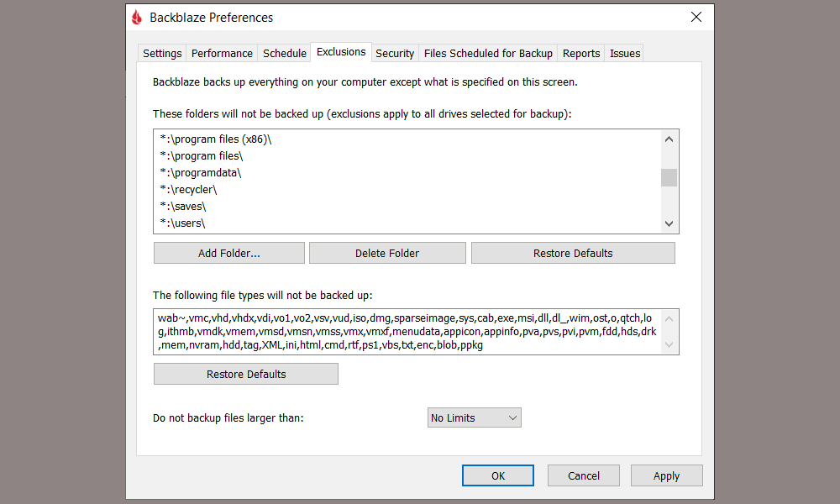Switch to the Reports tab
Viewport: 840px width, 504px height.
580,53
